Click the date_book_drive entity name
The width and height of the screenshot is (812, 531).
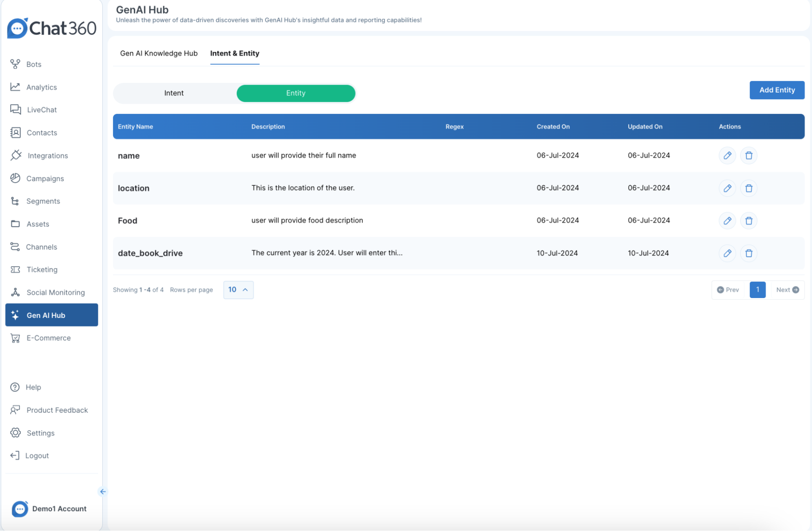coord(150,253)
